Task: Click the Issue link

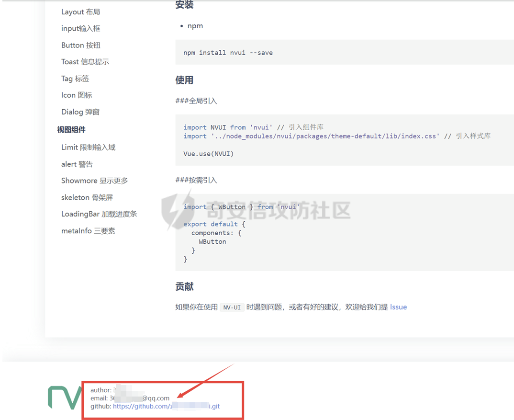Action: [x=398, y=307]
